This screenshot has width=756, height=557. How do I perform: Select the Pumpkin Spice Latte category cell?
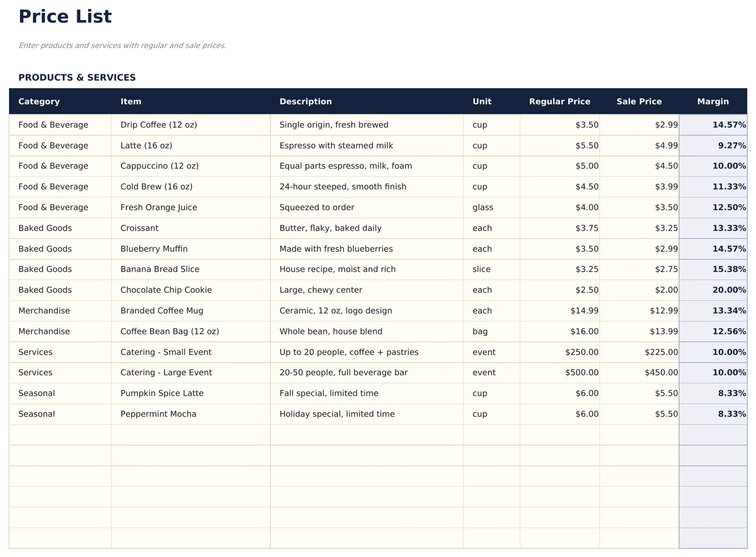point(37,393)
